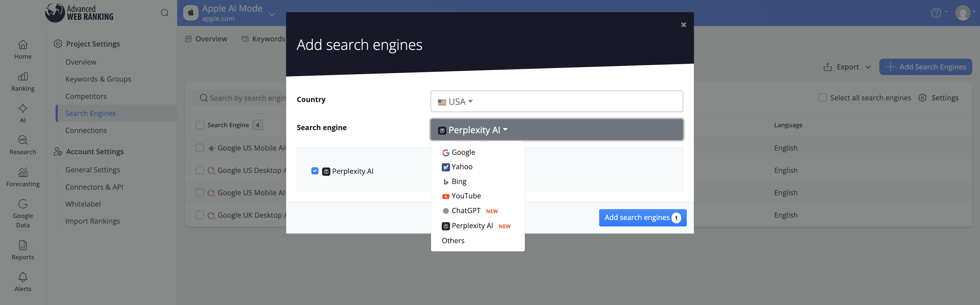Switch to the Search Engines settings tab

pos(90,113)
